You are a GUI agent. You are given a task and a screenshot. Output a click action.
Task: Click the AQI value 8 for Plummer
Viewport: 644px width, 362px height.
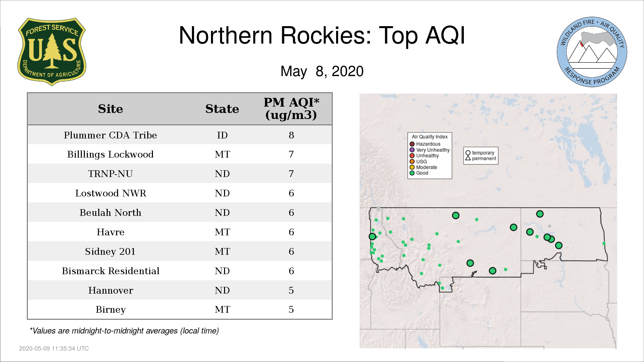tap(291, 135)
